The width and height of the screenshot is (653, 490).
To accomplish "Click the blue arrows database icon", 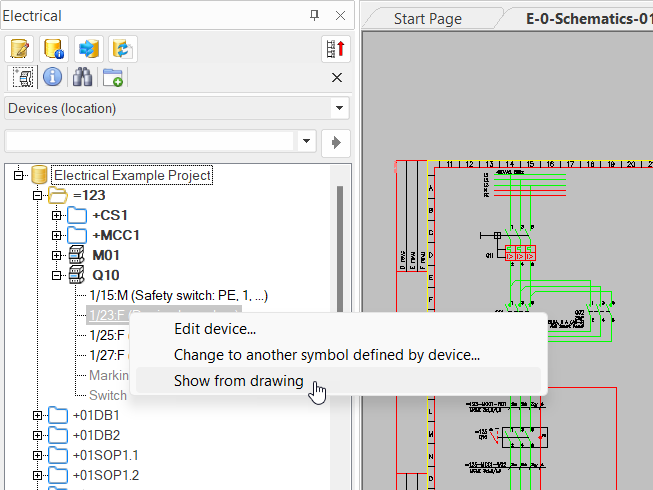I will tap(89, 49).
